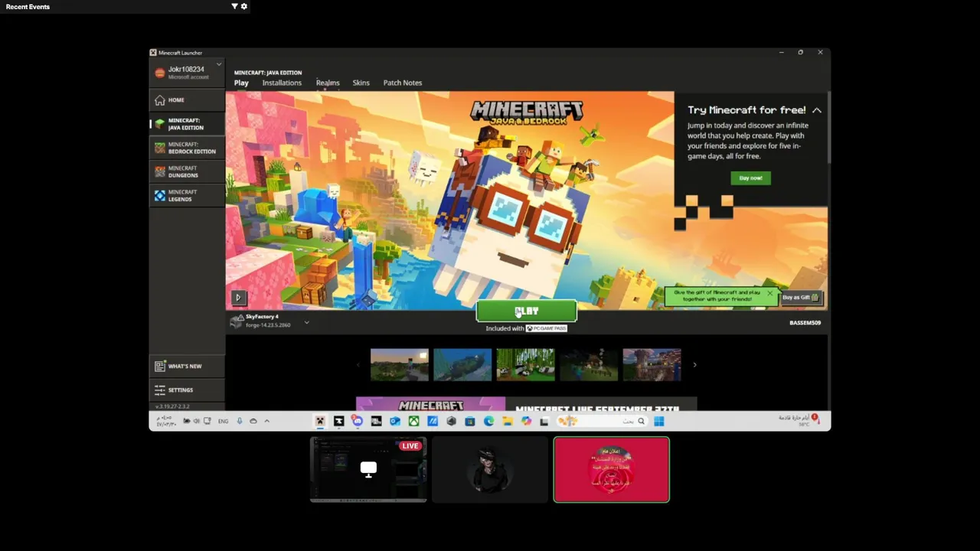The image size is (980, 551).
Task: Switch to the Play tab
Action: [241, 83]
